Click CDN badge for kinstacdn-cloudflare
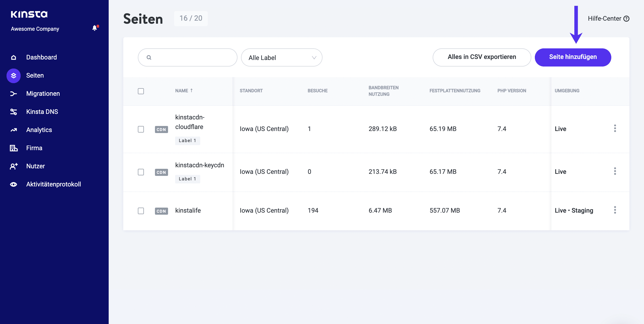The image size is (644, 324). 162,129
